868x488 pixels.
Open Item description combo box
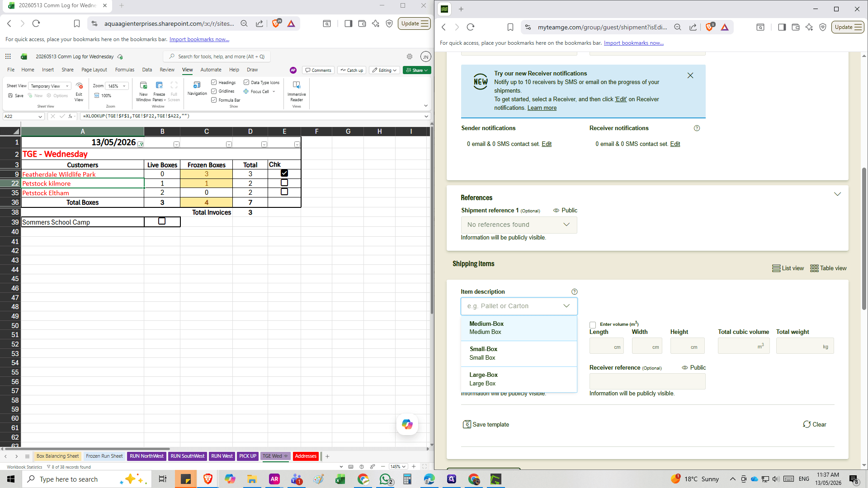519,306
